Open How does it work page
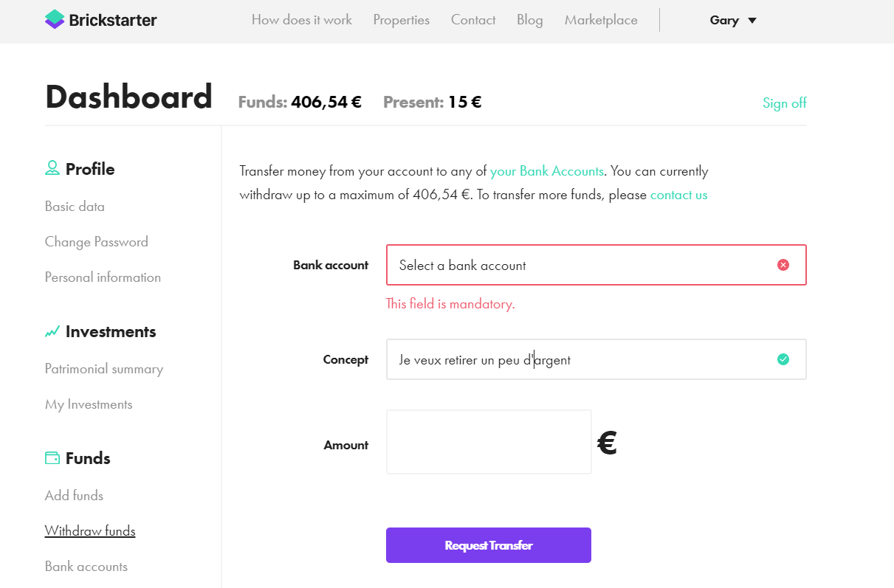 (x=302, y=20)
